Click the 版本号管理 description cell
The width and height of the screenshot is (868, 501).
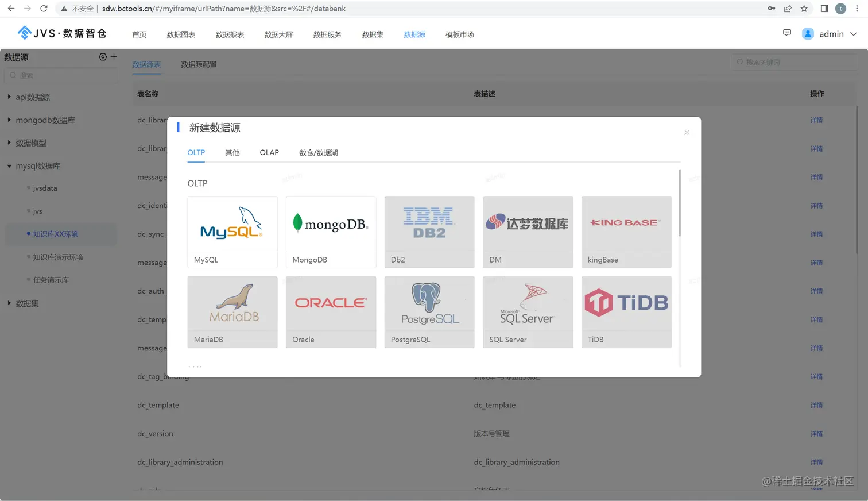tap(491, 434)
